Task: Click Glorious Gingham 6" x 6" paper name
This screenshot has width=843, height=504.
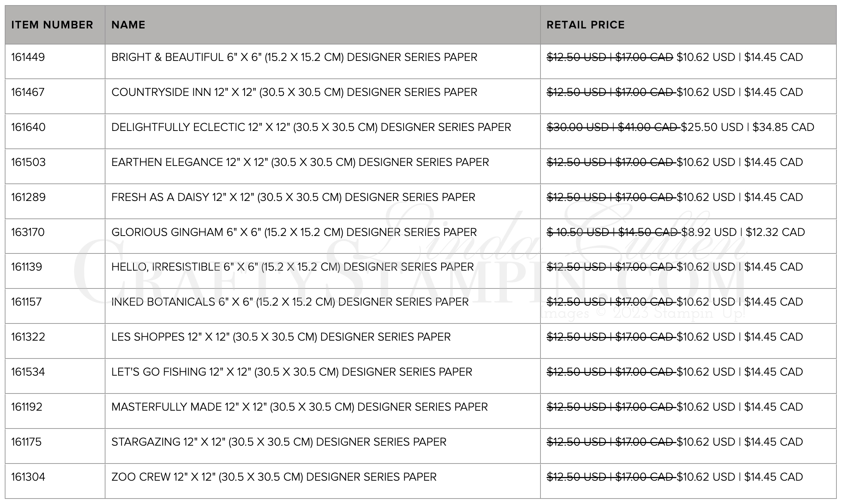Action: coord(294,232)
